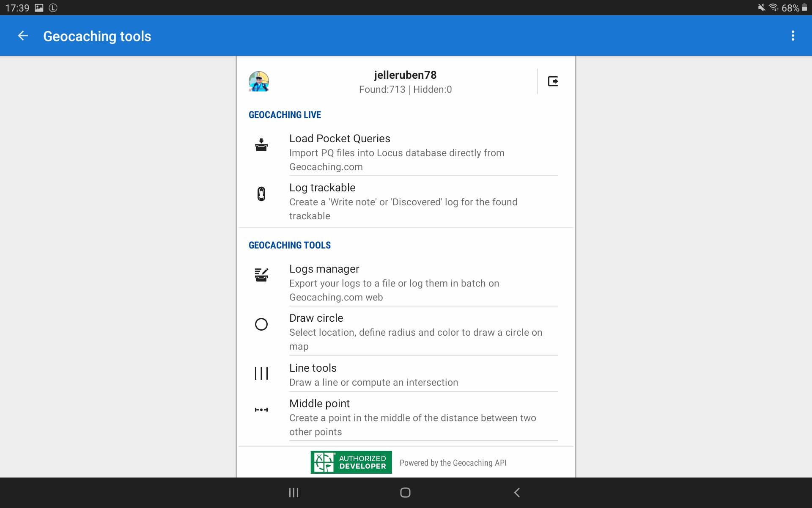Tap the Load Pocket Queries download icon
The width and height of the screenshot is (812, 508).
261,145
